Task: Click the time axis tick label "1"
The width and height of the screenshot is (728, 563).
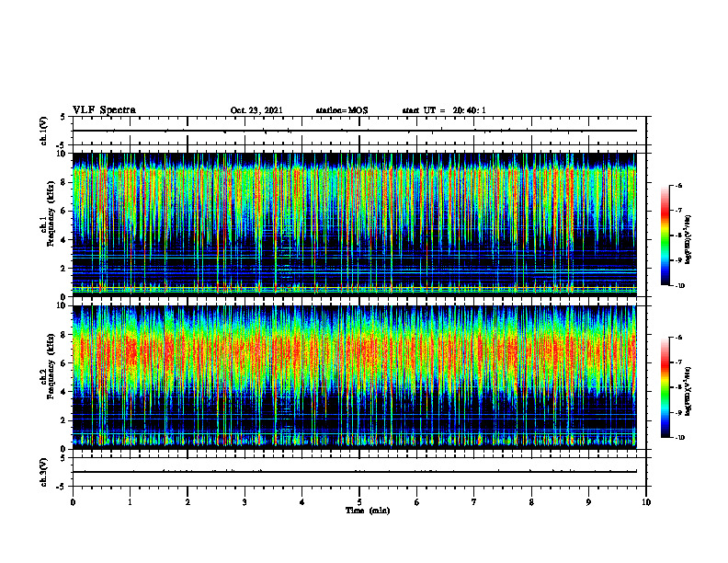Action: tap(130, 502)
